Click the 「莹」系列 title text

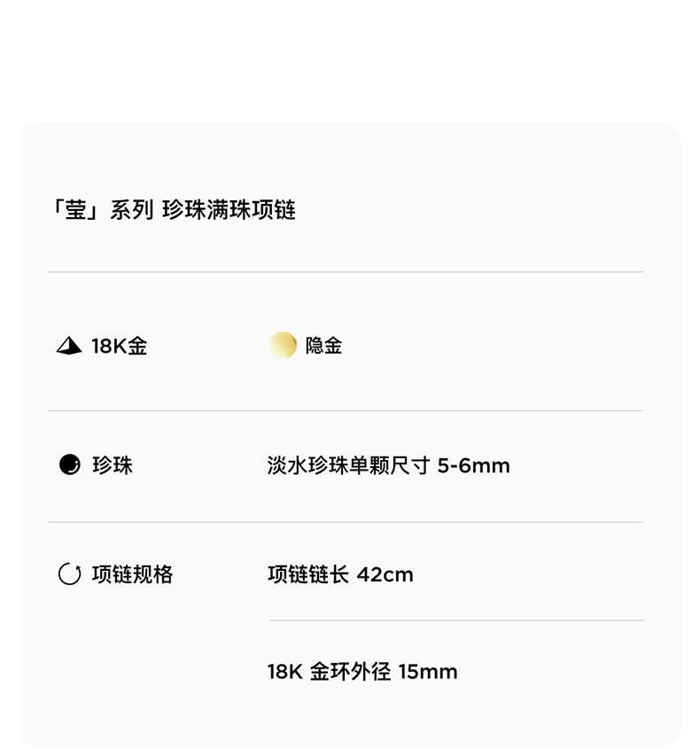click(x=100, y=210)
